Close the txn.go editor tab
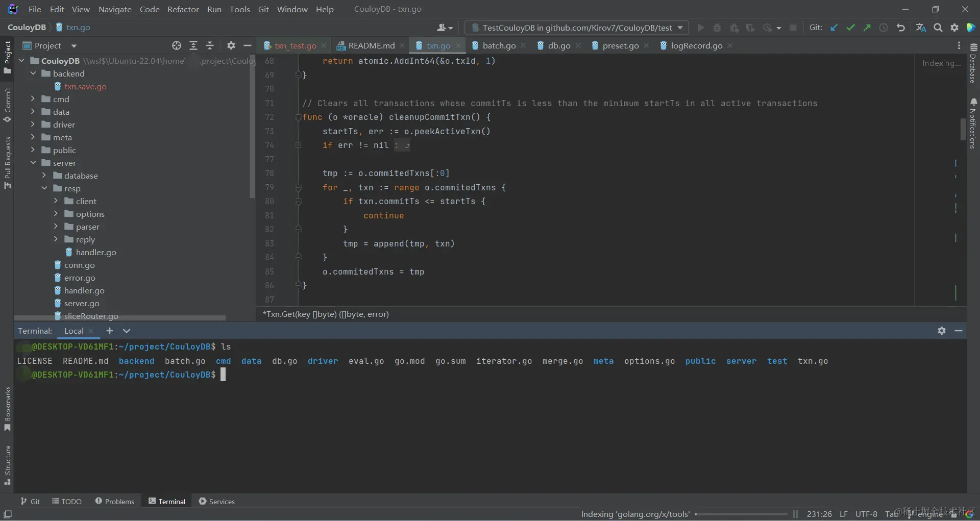980x521 pixels. point(458,45)
